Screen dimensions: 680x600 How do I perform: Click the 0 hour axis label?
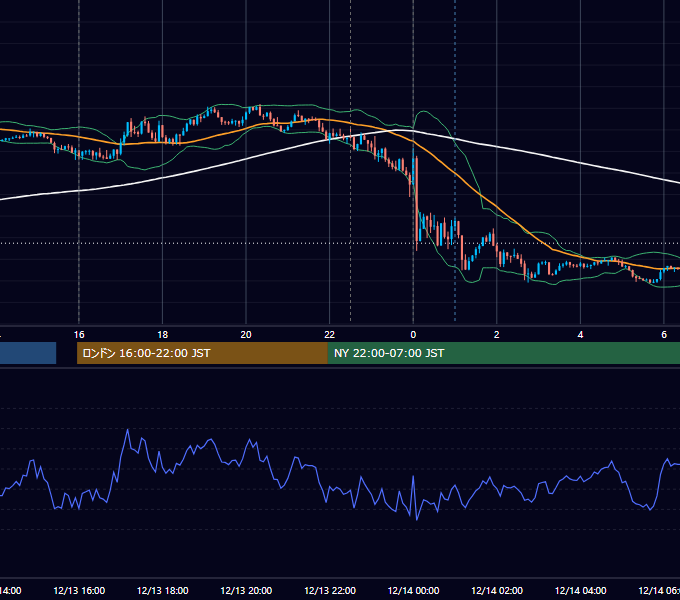coord(413,335)
